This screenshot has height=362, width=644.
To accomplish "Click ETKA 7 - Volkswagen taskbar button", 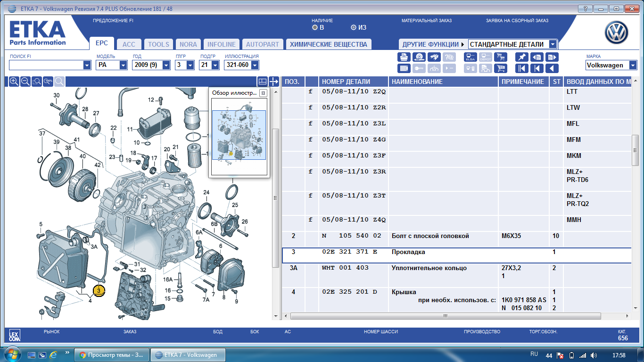I will coord(188,355).
